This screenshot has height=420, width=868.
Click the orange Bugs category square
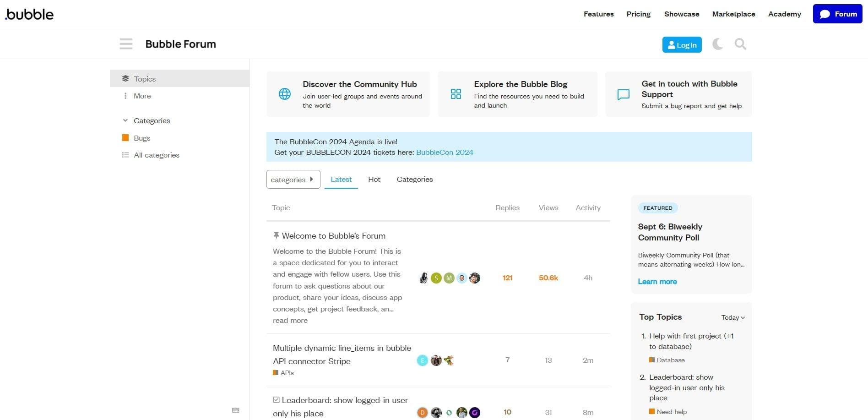(x=125, y=138)
